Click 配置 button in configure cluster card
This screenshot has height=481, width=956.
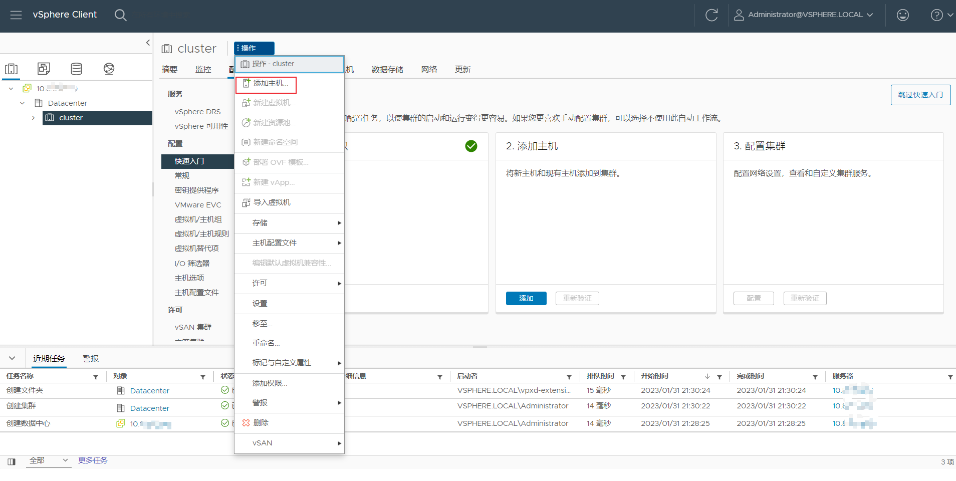[x=754, y=298]
